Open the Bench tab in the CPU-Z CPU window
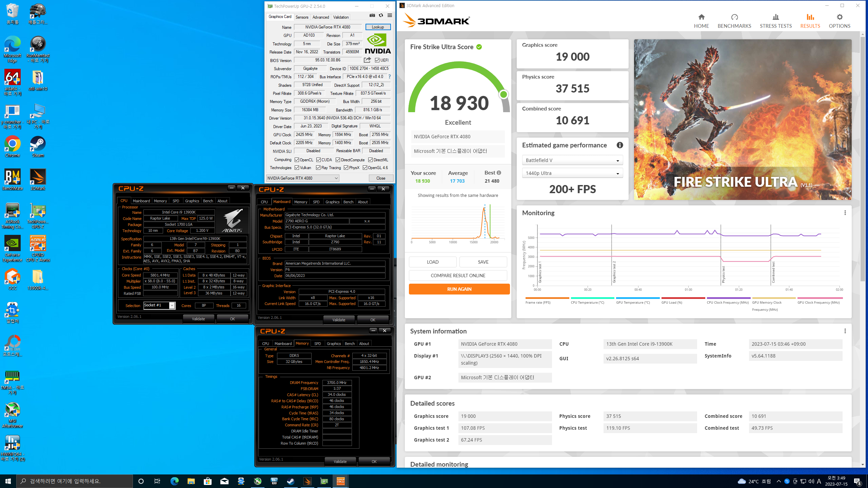Image resolution: width=868 pixels, height=488 pixels. tap(208, 201)
